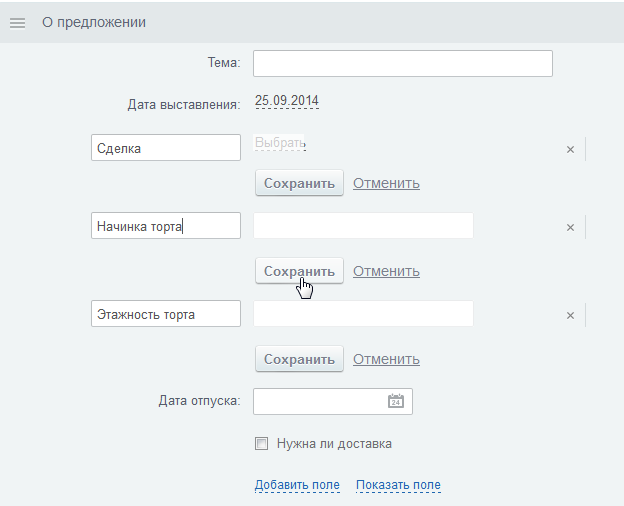Delete the Начинка торта field using X icon
Image resolution: width=624 pixels, height=506 pixels.
pyautogui.click(x=570, y=227)
